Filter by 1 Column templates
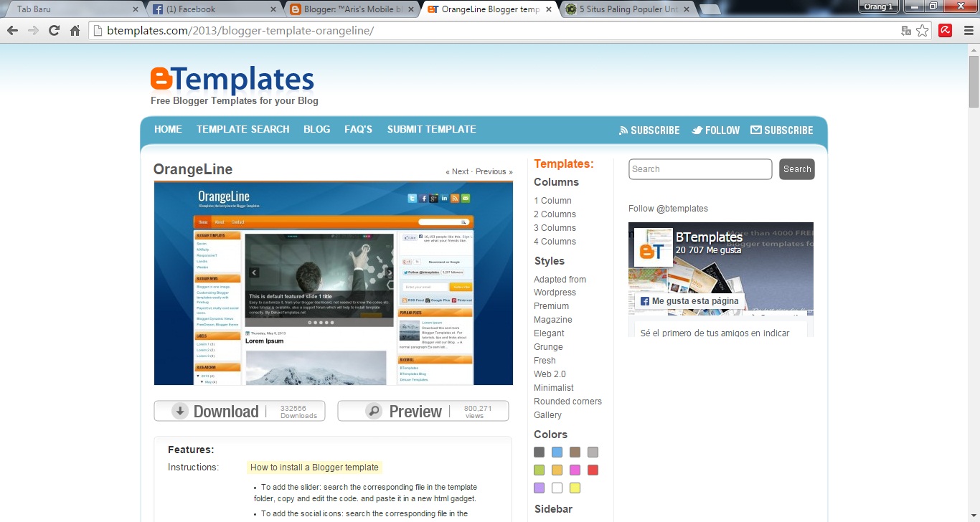Screen dimensions: 980x522 pos(552,201)
